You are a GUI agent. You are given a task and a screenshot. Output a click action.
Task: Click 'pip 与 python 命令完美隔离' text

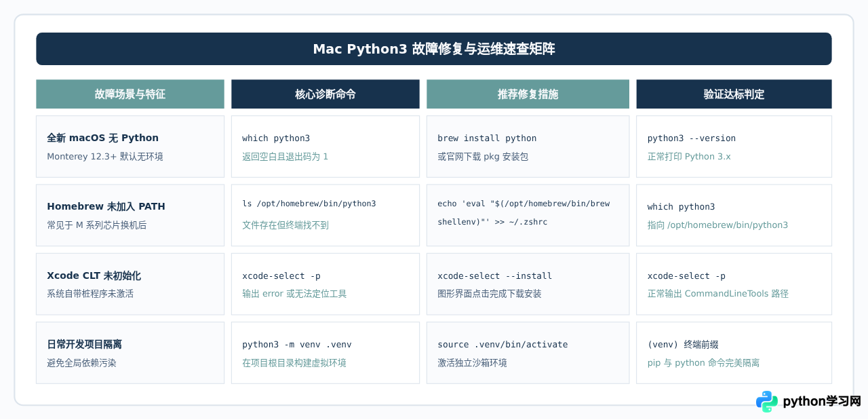pos(703,363)
